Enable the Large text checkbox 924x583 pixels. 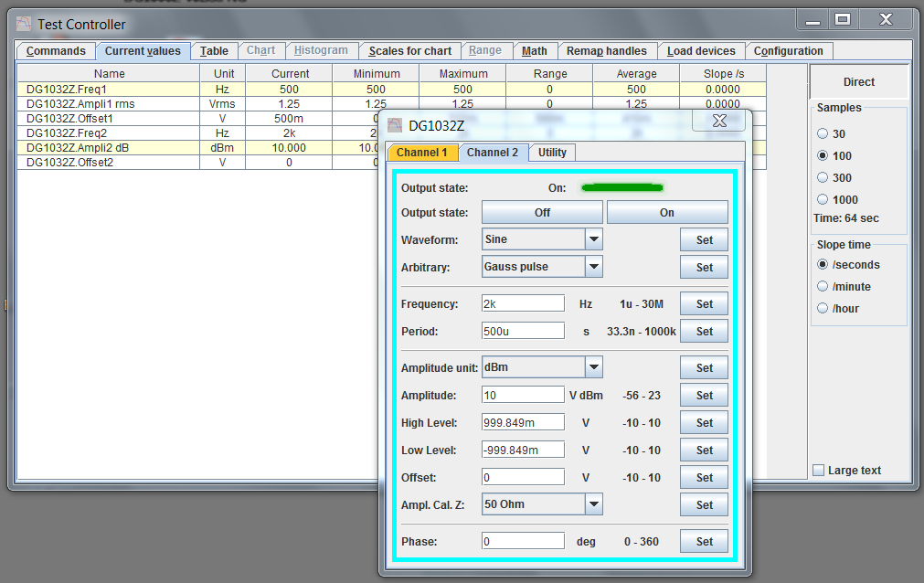(x=819, y=471)
